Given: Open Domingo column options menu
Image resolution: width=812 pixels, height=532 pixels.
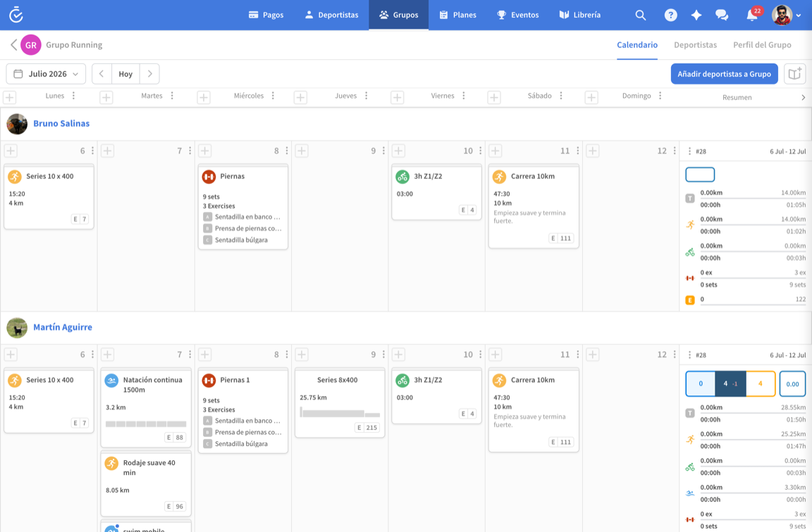Looking at the screenshot, I should click(x=660, y=96).
